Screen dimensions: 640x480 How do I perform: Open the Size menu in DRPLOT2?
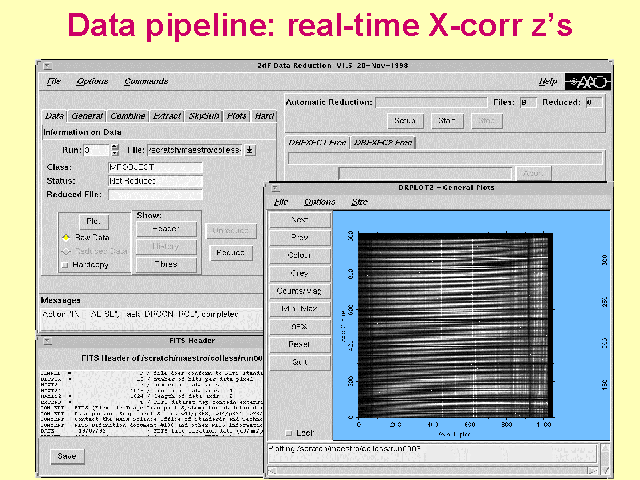(359, 201)
